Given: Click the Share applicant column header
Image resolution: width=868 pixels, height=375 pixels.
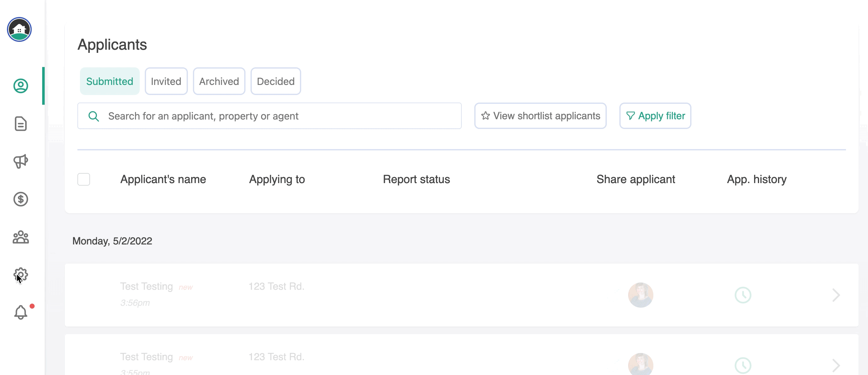Looking at the screenshot, I should 636,179.
